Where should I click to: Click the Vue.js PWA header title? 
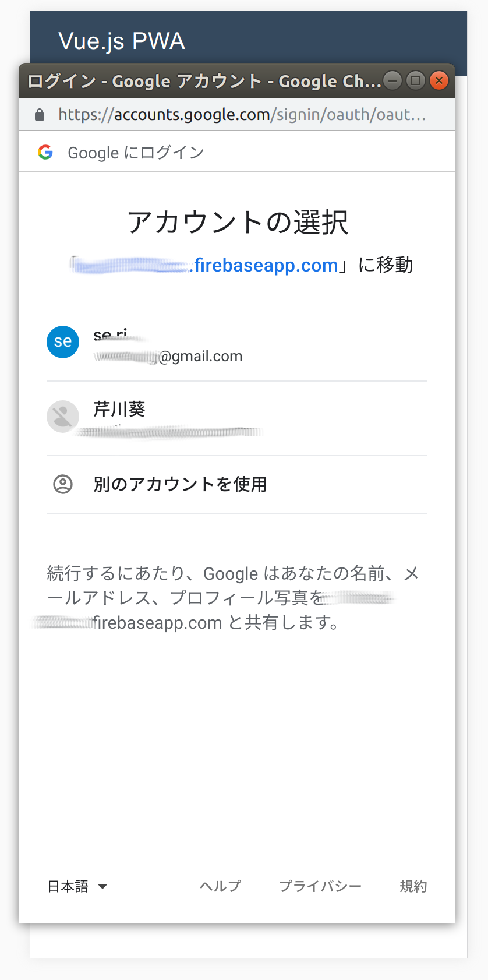(121, 41)
